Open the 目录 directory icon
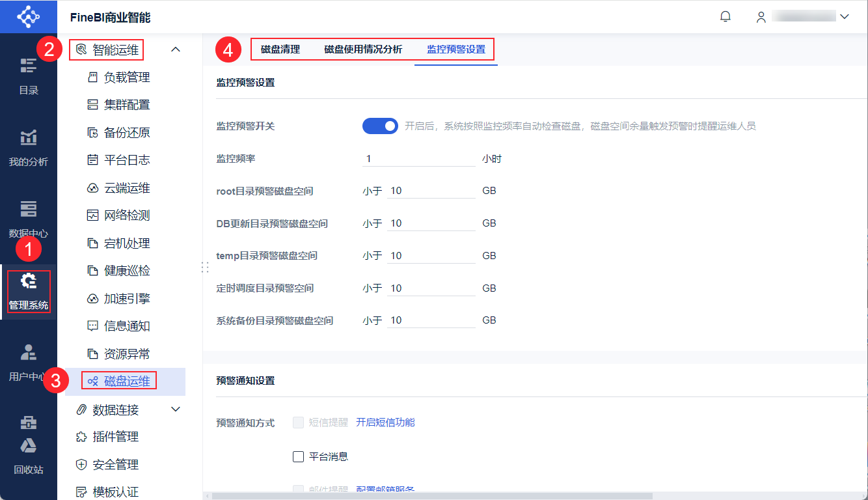Screen dimensions: 868x500 coord(28,66)
